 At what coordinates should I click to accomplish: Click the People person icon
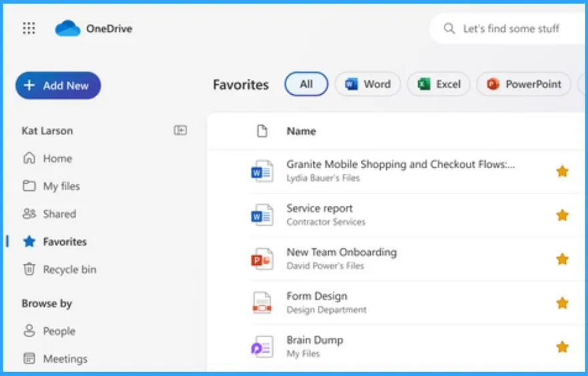tap(29, 331)
